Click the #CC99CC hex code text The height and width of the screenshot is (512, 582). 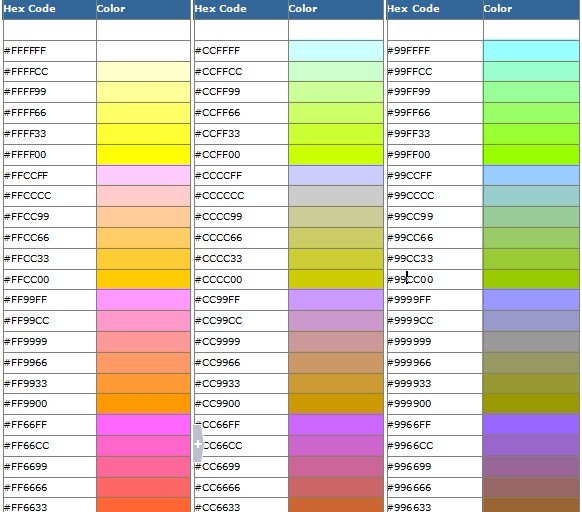tap(219, 321)
